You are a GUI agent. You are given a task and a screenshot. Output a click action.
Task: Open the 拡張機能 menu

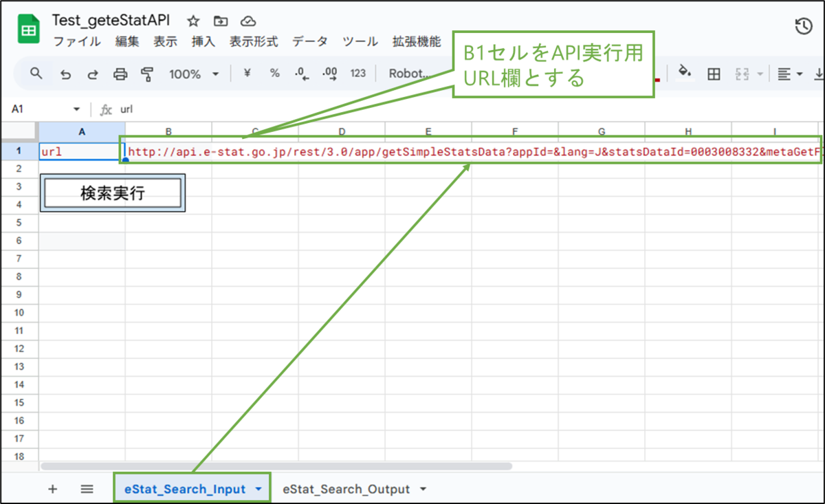(417, 41)
